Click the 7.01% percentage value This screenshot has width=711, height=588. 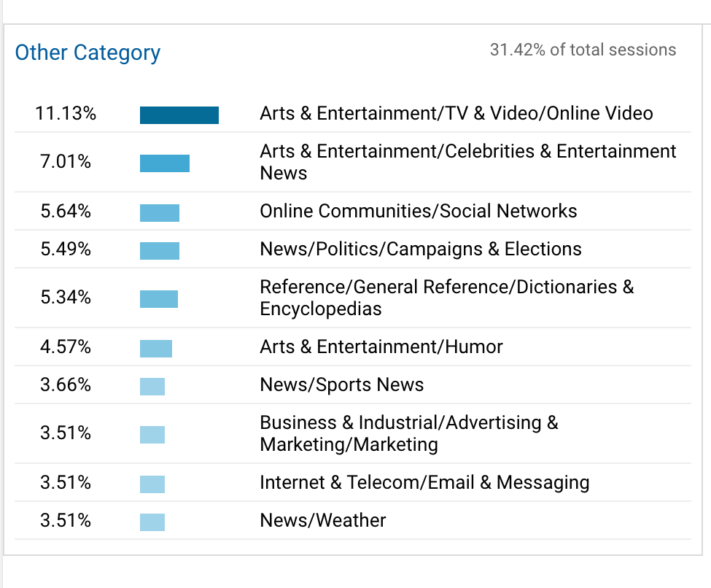click(66, 162)
